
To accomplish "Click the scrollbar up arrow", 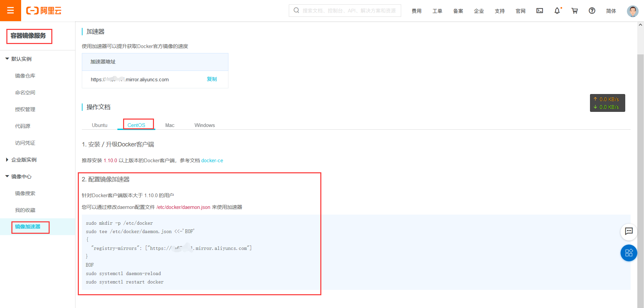I will click(x=640, y=25).
